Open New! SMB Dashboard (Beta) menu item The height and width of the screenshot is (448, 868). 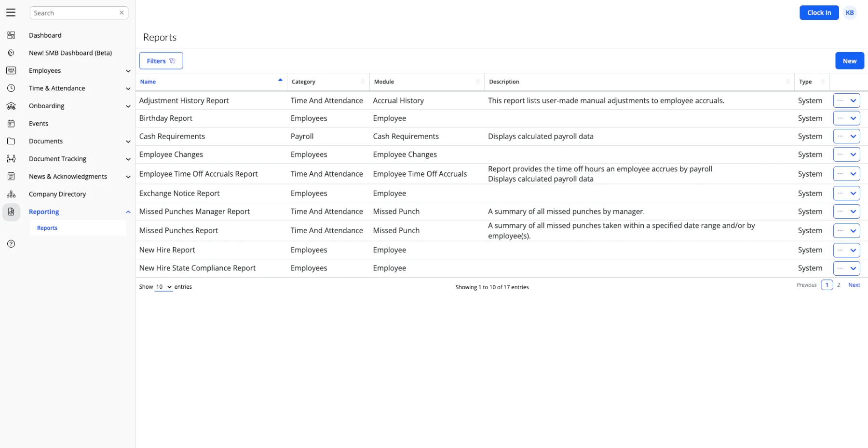point(70,53)
